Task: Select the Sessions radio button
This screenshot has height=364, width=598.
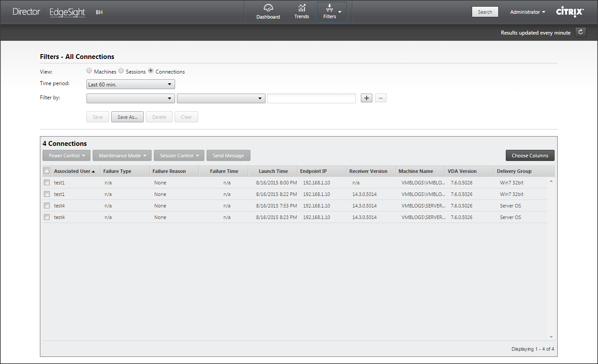Action: (x=121, y=71)
